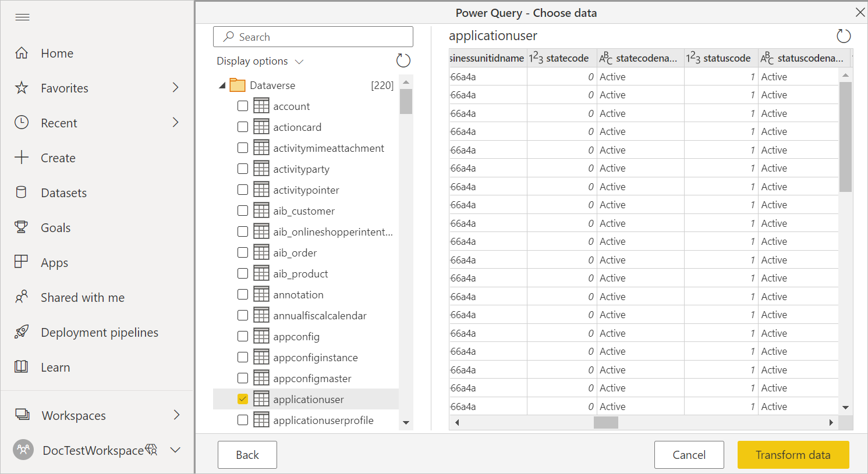Click the account table grid icon
The image size is (868, 474).
tap(260, 106)
